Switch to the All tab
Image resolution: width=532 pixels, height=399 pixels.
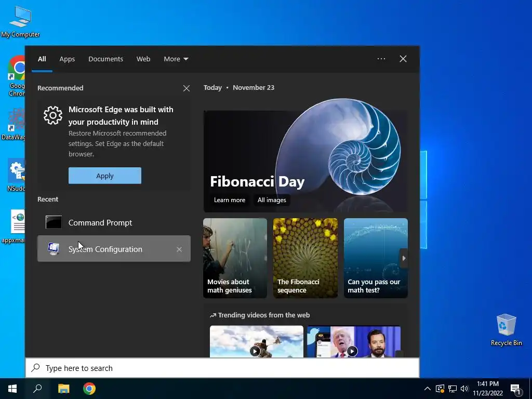(x=42, y=59)
